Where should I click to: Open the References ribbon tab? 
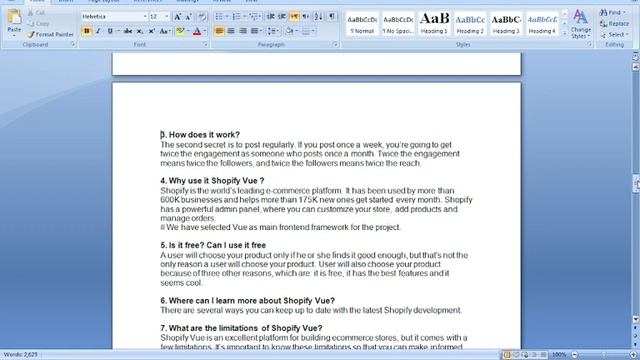pyautogui.click(x=148, y=1)
